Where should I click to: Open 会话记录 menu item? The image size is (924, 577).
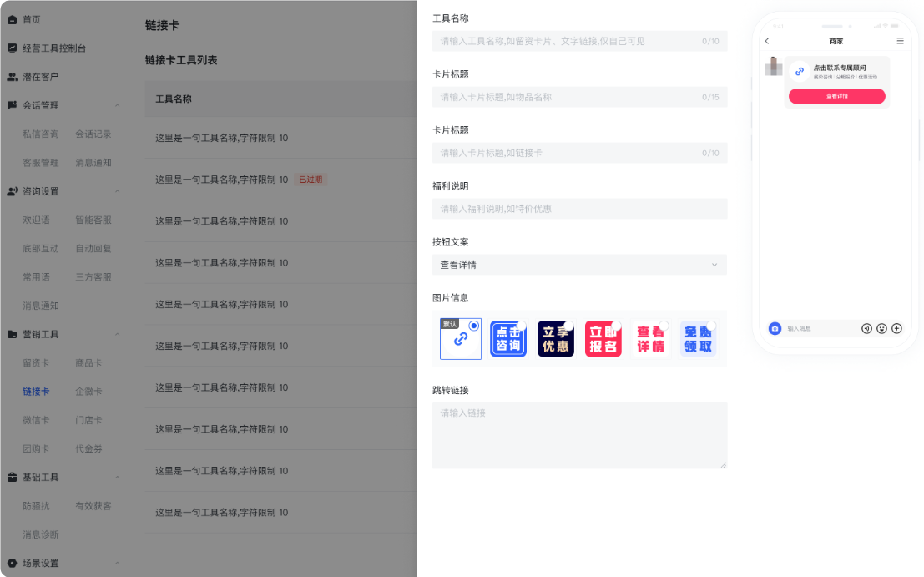[x=93, y=134]
